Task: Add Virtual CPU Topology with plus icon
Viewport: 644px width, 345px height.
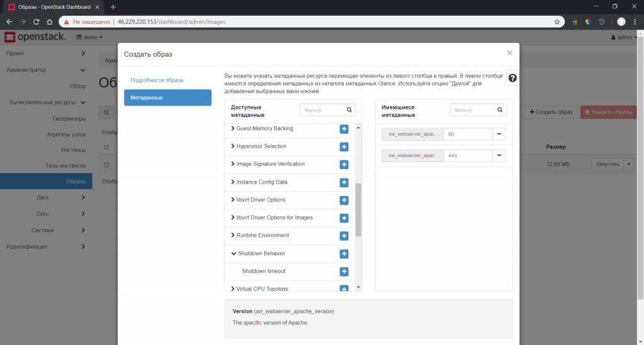Action: coord(344,288)
